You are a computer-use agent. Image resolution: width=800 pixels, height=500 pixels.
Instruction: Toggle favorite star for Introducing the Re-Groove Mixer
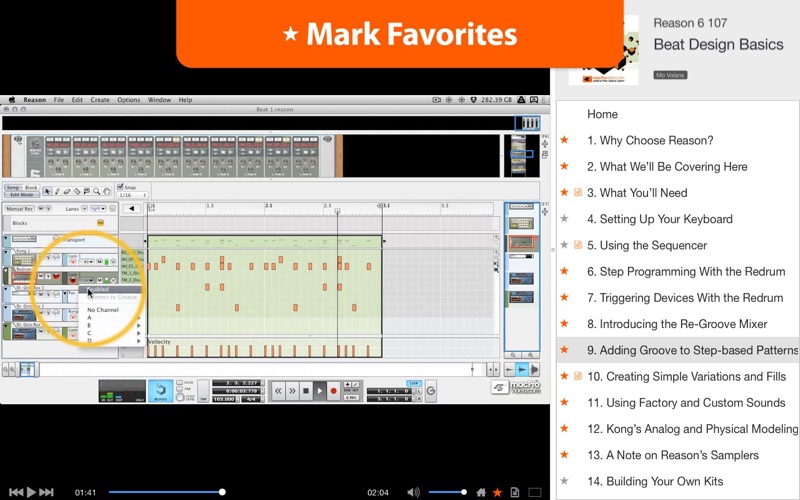point(564,323)
